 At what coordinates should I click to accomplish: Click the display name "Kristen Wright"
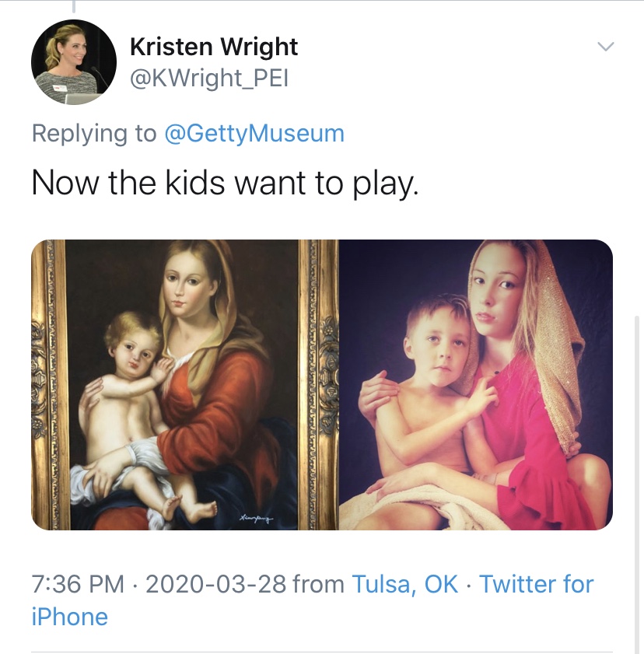pos(213,47)
